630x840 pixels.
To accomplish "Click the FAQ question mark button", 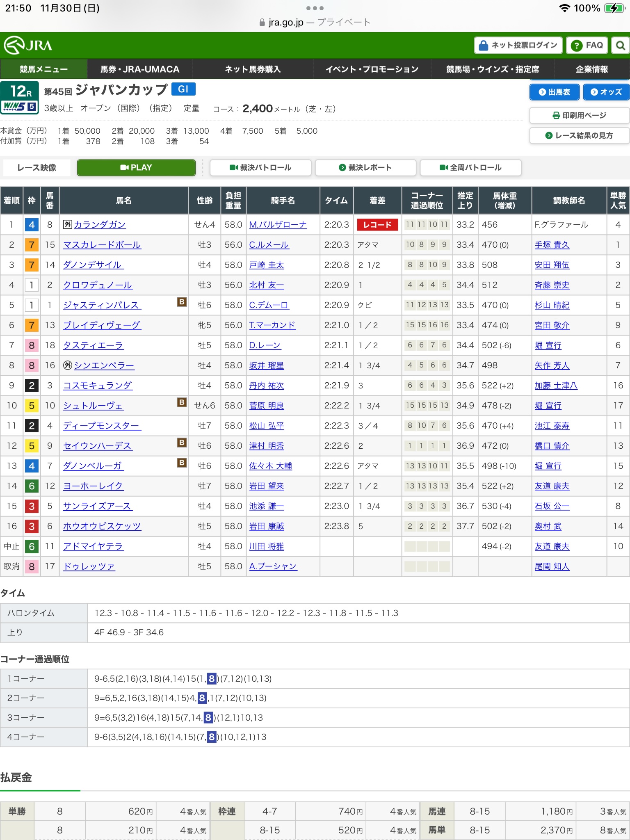I will click(587, 46).
